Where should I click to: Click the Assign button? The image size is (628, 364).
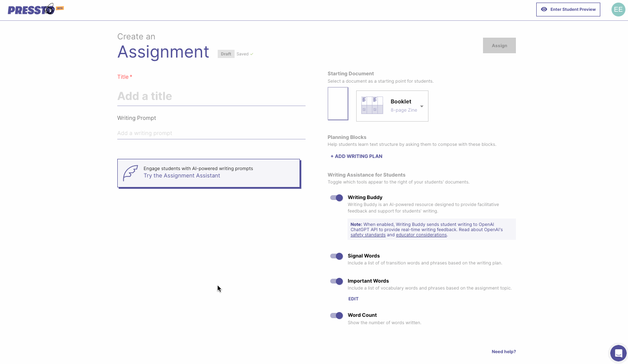(499, 45)
